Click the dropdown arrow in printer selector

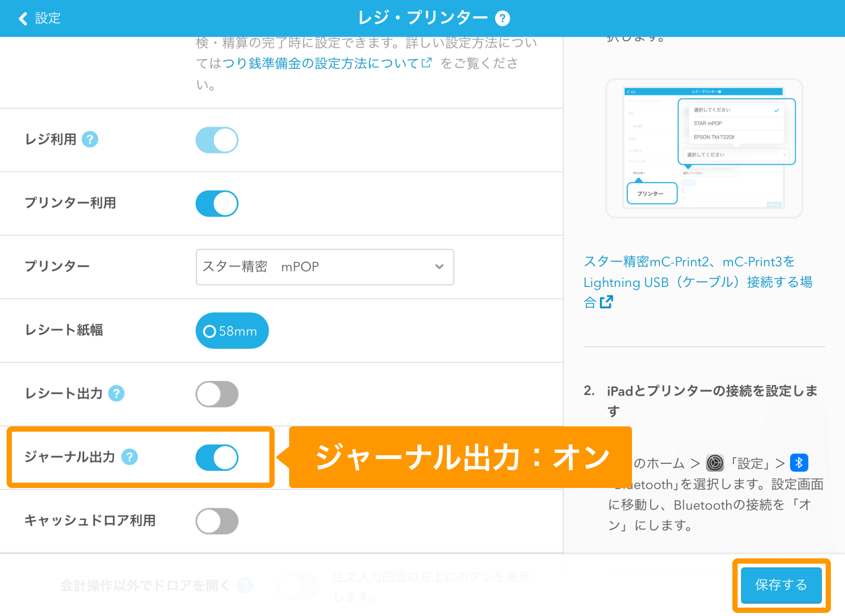pyautogui.click(x=439, y=267)
